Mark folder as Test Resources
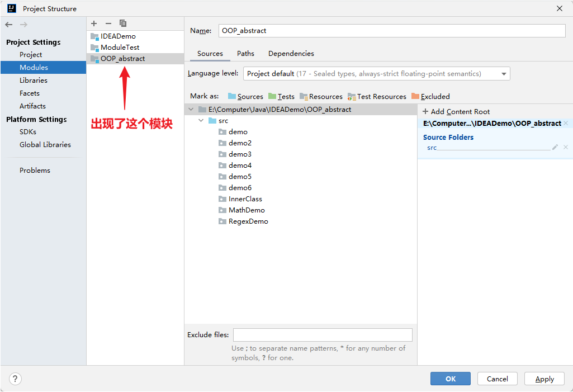Image resolution: width=573 pixels, height=392 pixels. [377, 97]
